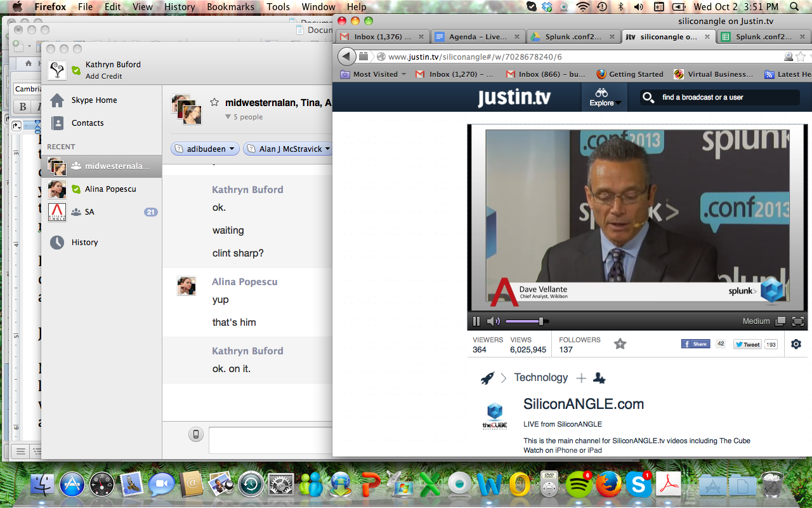This screenshot has height=508, width=812.
Task: Go back with the Firefox back arrow
Action: tap(346, 57)
